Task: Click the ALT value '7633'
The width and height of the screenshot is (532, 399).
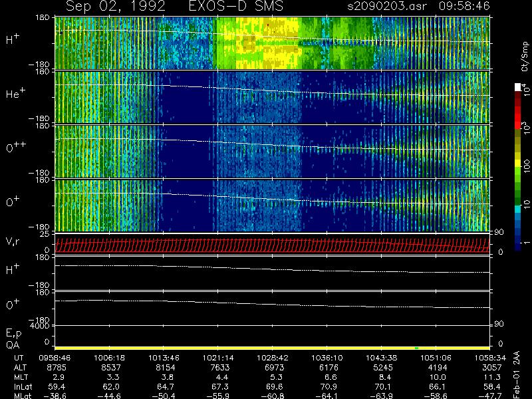Action: 220,368
